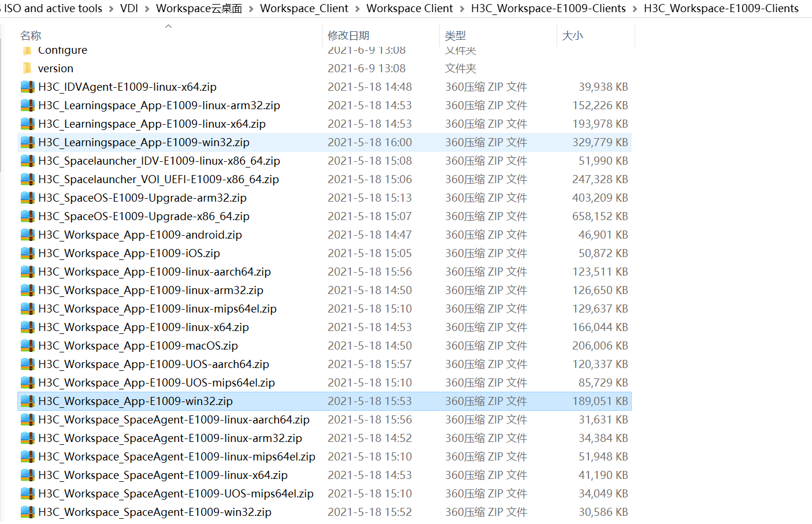Select the H3C_Spacelauncher_IDV-E1009-linux-x86_64.zip icon
This screenshot has height=524, width=812.
27,161
